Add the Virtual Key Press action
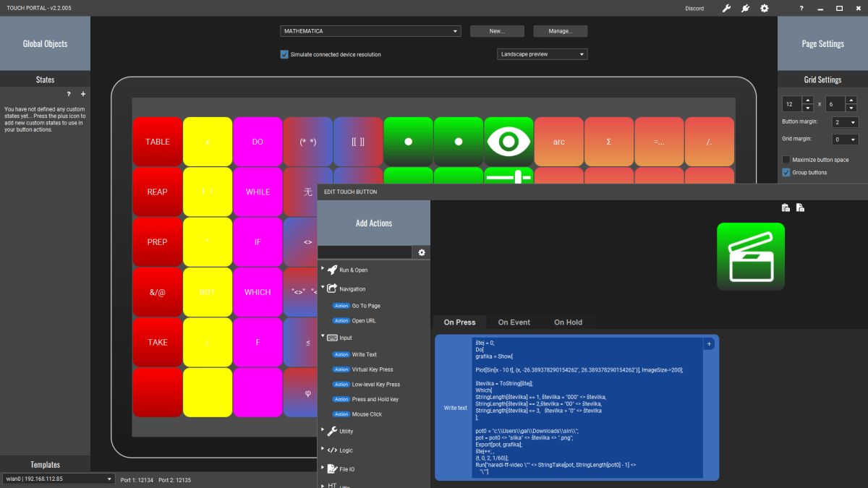Viewport: 868px width, 488px height. coord(372,369)
